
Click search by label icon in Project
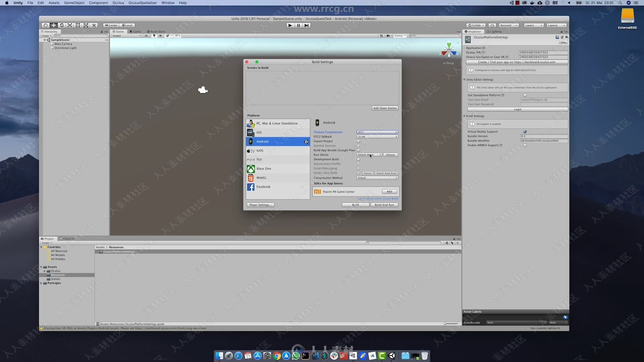tap(452, 243)
